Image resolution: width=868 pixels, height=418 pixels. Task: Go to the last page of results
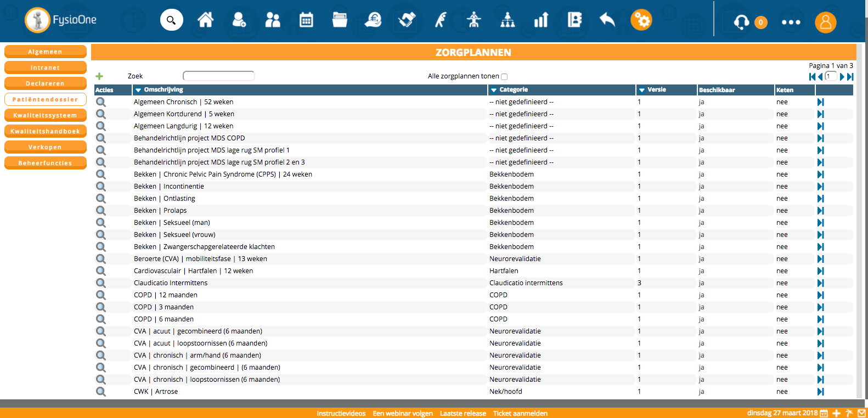(850, 77)
